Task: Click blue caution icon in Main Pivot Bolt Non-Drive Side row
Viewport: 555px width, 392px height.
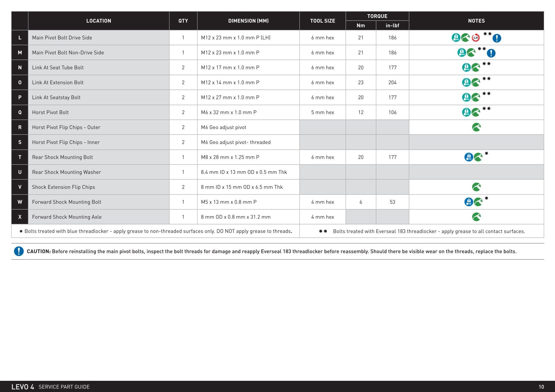Action: tap(491, 53)
